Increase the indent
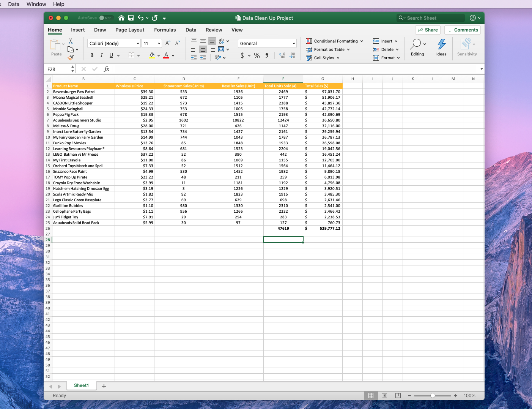The image size is (532, 409). click(x=203, y=58)
